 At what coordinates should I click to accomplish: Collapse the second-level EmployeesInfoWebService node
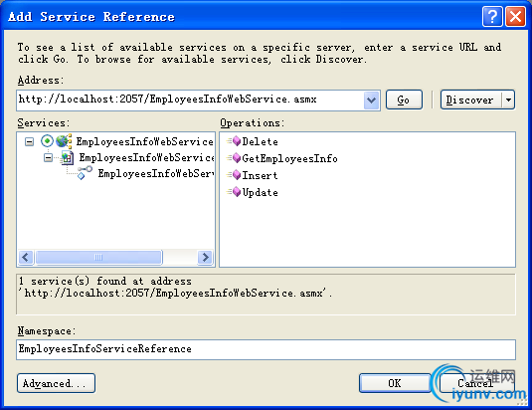tap(48, 158)
